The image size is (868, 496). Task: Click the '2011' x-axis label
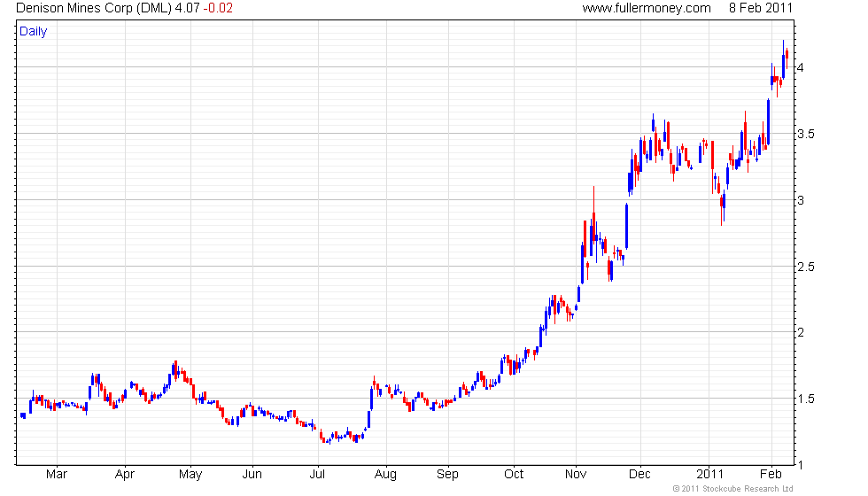coord(709,475)
